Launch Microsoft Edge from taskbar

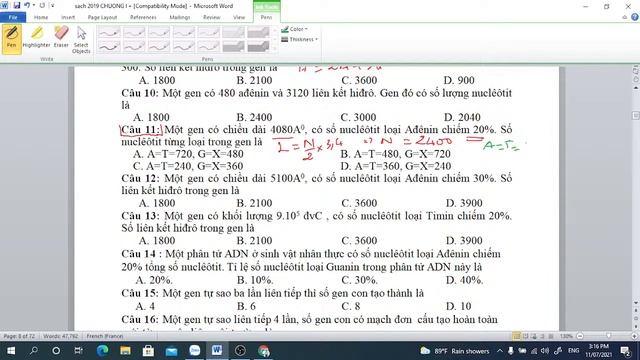click(x=102, y=351)
